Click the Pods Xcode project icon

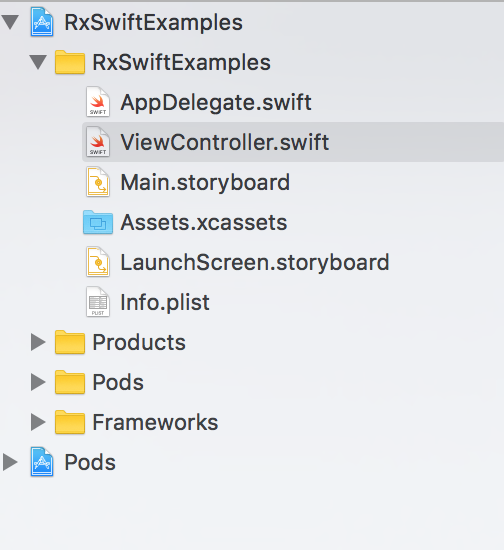pyautogui.click(x=42, y=462)
